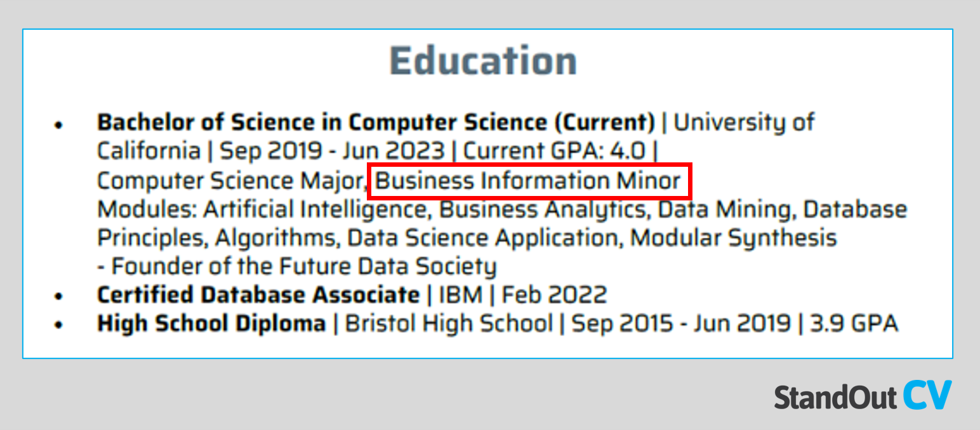This screenshot has width=980, height=430.
Task: Click Certified Database Associate bold text
Action: point(258,295)
